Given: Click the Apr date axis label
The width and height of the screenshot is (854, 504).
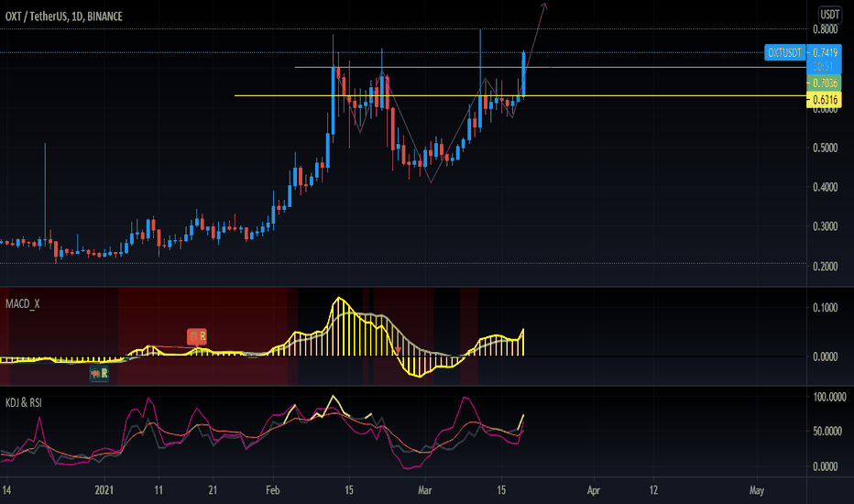Looking at the screenshot, I should [x=594, y=490].
